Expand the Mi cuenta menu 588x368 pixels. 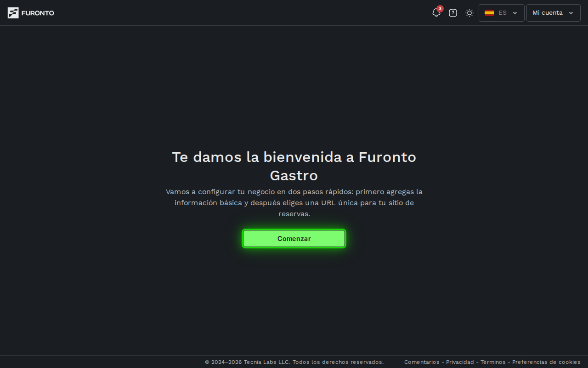pos(554,13)
